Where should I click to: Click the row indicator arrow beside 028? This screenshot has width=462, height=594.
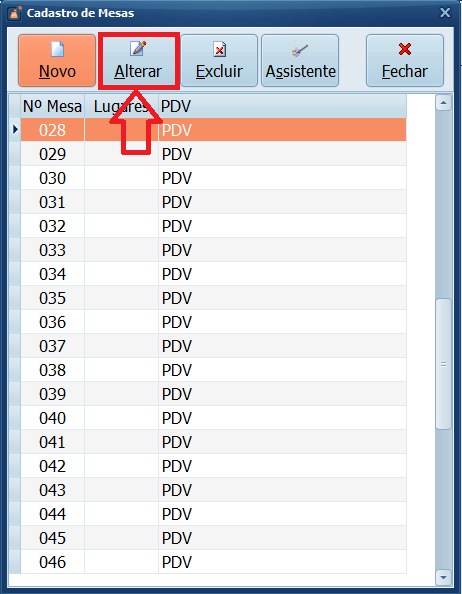(x=15, y=130)
